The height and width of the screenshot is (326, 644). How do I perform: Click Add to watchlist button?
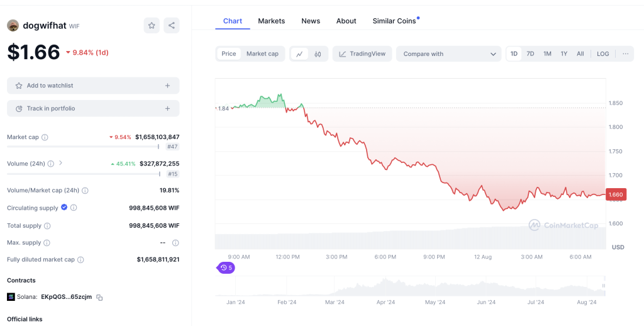click(x=93, y=86)
